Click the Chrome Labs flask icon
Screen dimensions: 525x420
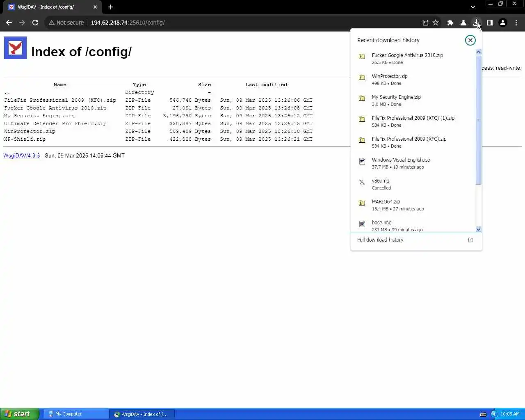[x=463, y=23]
